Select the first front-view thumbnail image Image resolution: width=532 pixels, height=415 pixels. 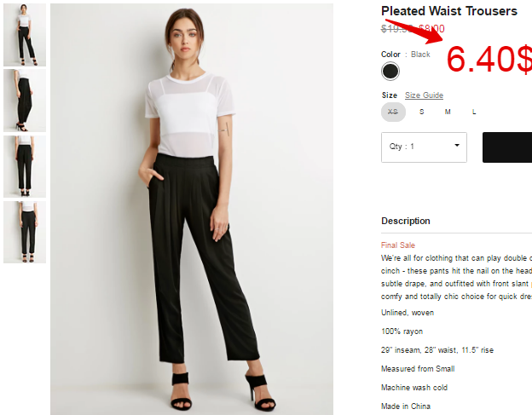25,35
